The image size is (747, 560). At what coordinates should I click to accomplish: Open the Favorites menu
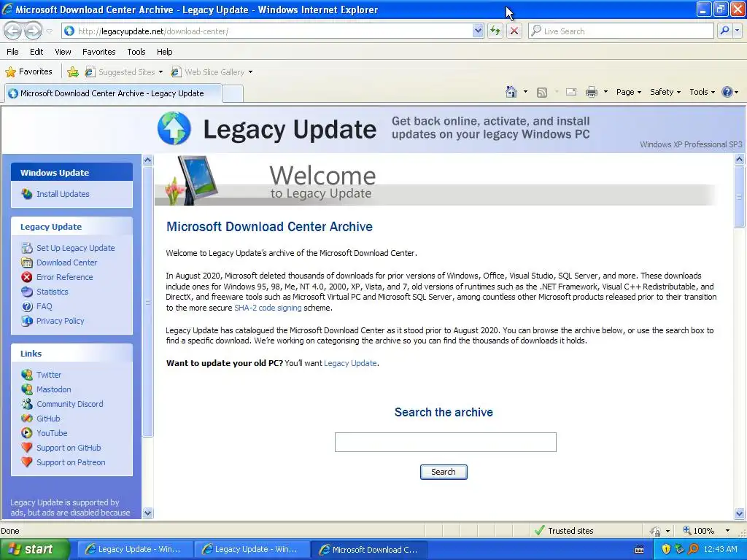(x=98, y=52)
